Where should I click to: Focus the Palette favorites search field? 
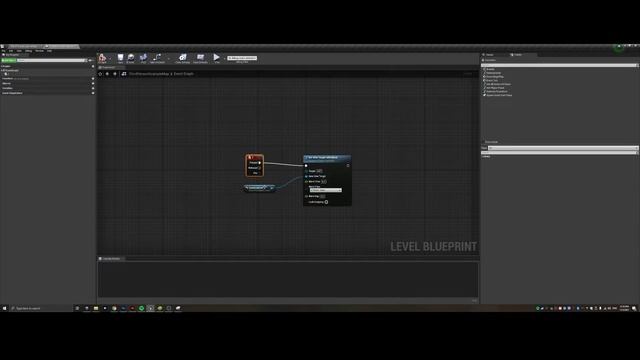pyautogui.click(x=559, y=65)
